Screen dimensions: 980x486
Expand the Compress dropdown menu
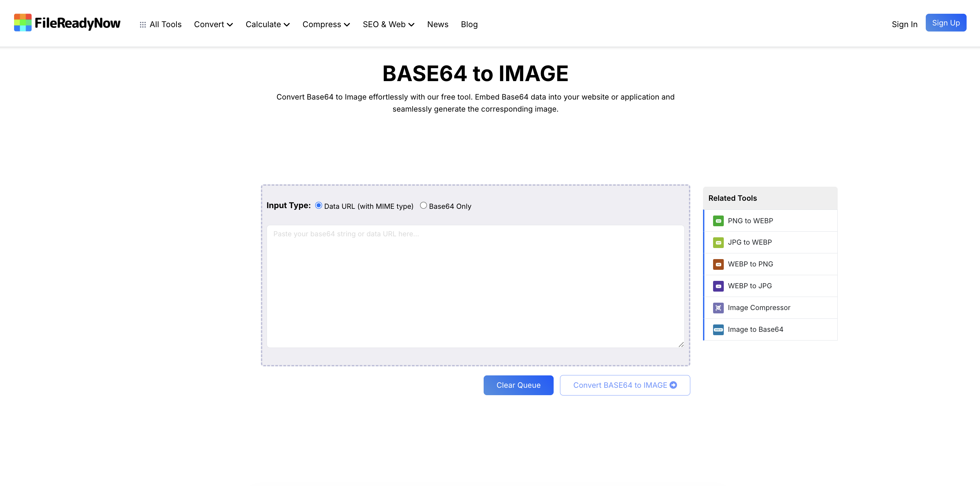pyautogui.click(x=326, y=24)
